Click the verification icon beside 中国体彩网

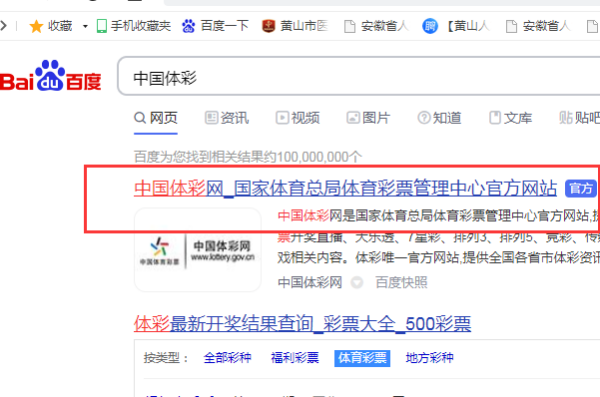tap(357, 283)
